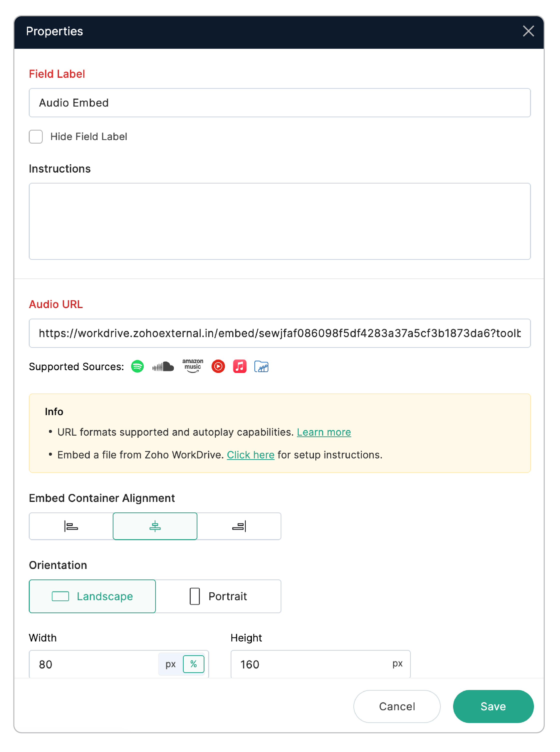Click the Apple Music source icon
The height and width of the screenshot is (752, 560).
[240, 366]
